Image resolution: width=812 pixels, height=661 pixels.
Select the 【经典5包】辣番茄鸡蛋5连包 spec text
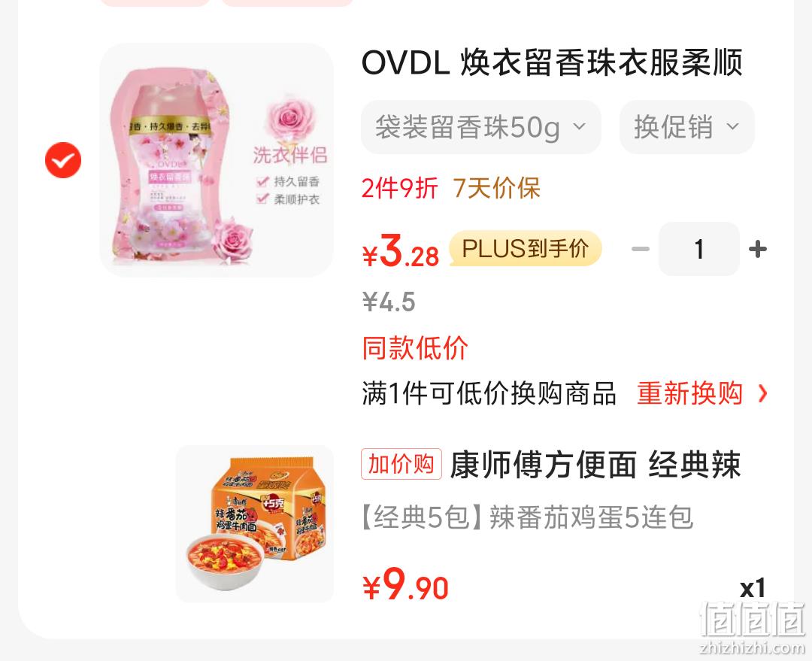pos(527,517)
